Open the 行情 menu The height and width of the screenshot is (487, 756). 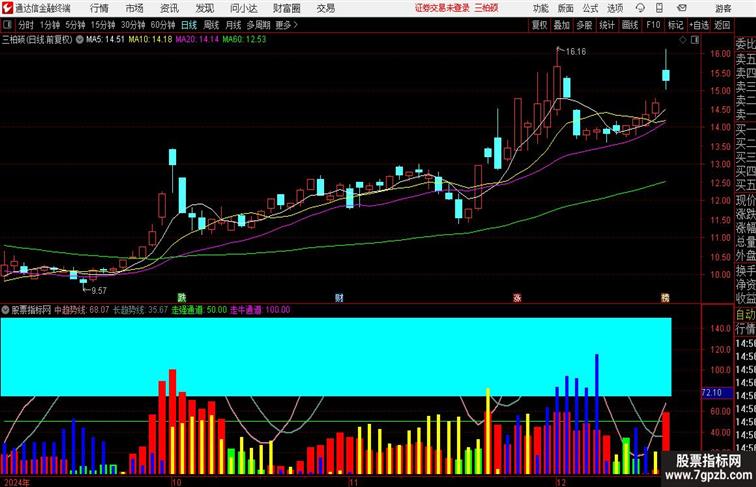point(99,8)
